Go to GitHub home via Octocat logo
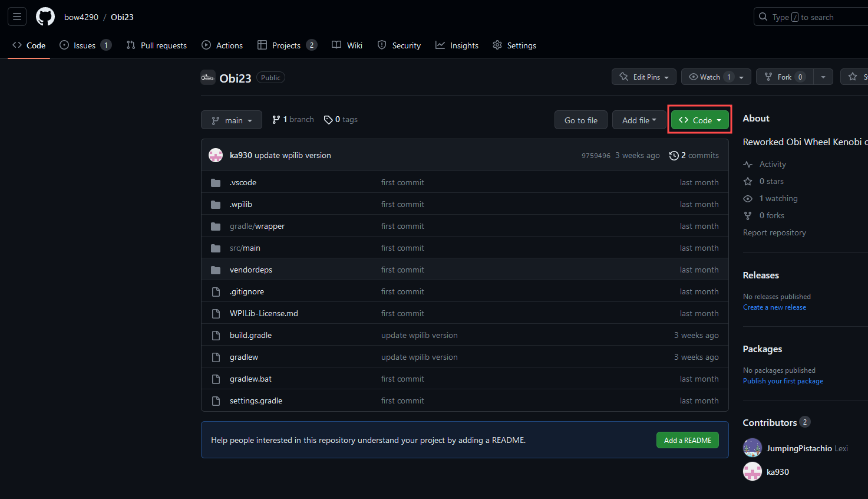 click(45, 17)
